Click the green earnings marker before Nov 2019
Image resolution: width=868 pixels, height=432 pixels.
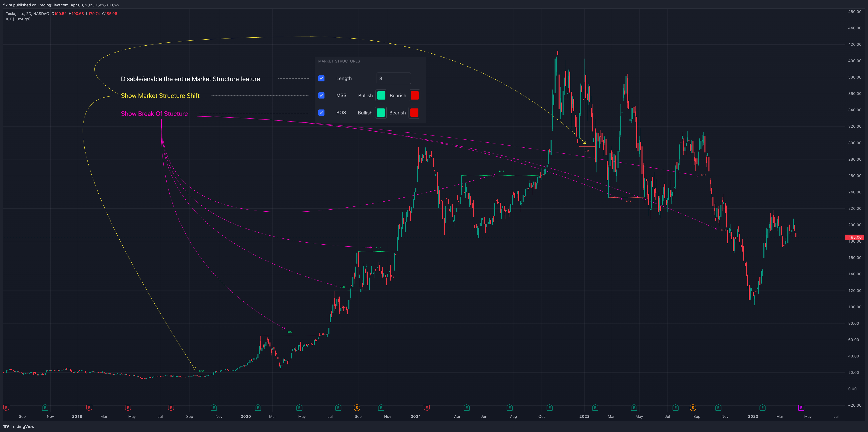[x=214, y=408]
